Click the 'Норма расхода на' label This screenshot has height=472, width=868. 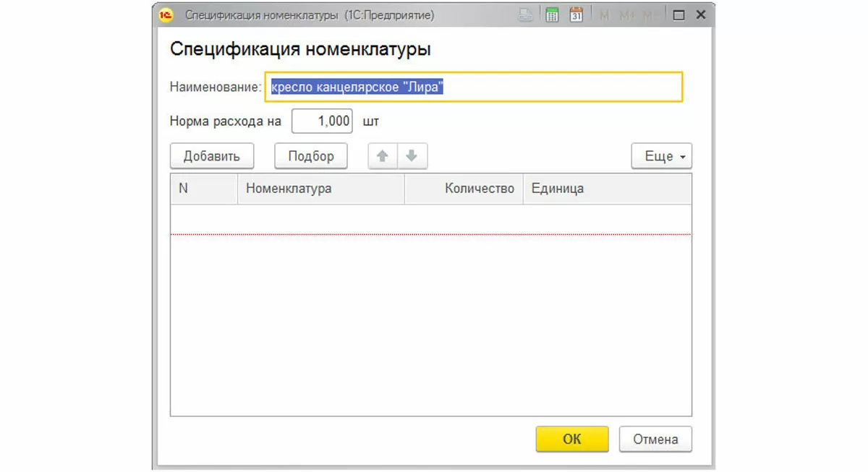[225, 121]
